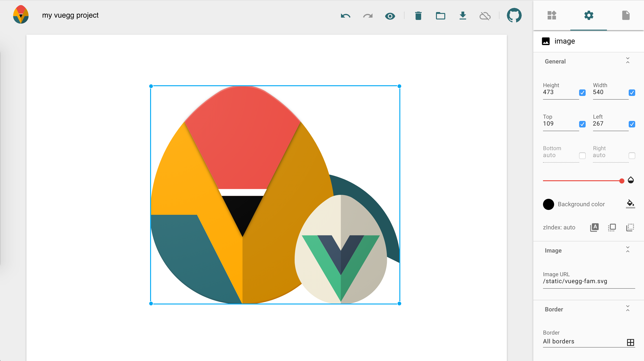Click the 'image' element label
Screen dimensions: 644x361
[x=565, y=41]
